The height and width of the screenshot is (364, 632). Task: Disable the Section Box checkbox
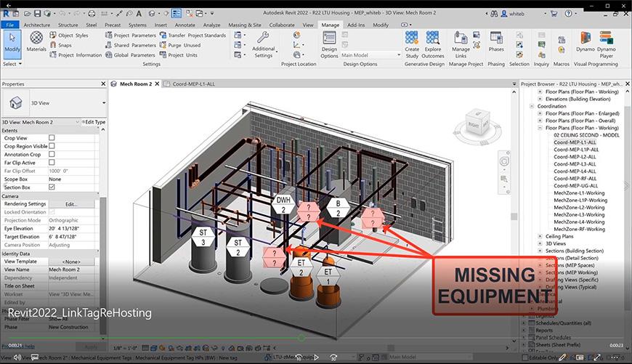52,187
